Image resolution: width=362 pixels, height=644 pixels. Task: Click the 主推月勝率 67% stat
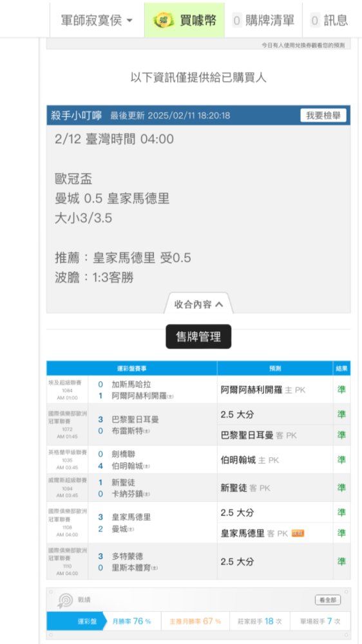(195, 621)
